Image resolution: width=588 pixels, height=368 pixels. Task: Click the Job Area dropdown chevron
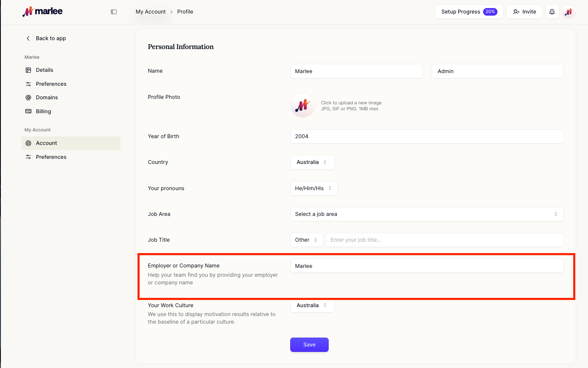click(x=556, y=214)
